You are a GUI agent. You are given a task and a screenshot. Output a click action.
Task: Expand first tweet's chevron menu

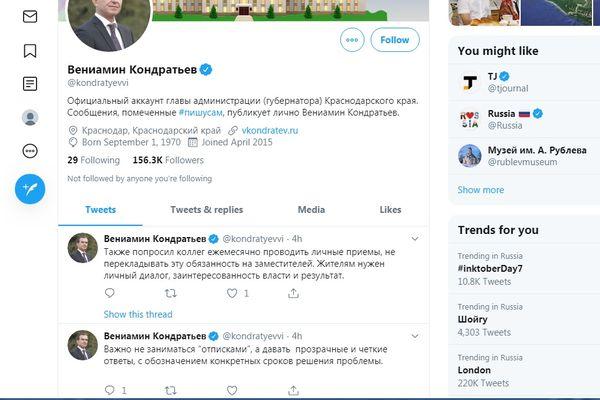[x=415, y=239]
